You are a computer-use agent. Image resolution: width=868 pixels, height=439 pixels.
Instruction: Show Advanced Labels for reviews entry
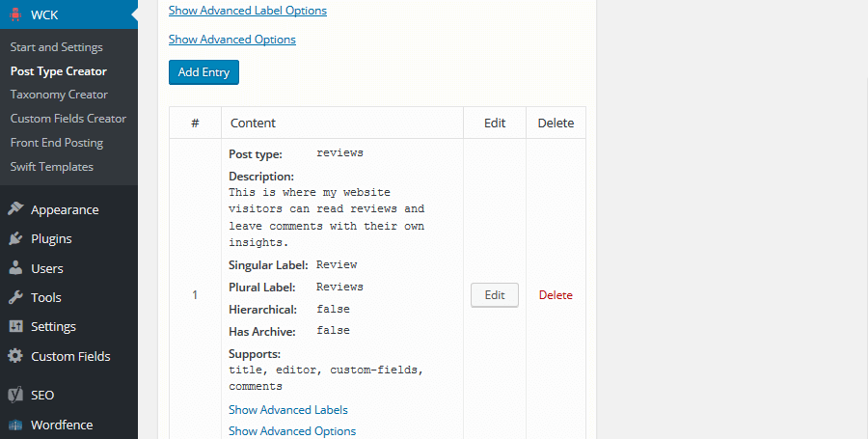click(x=287, y=410)
